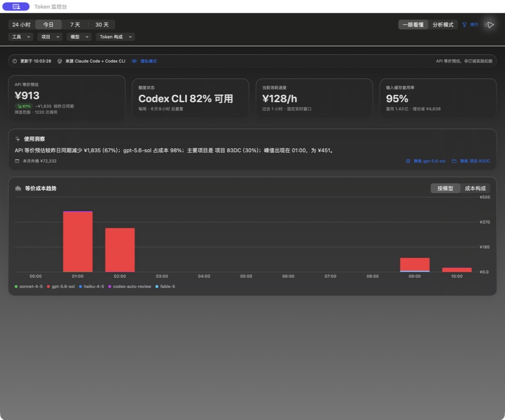505x420 pixels.
Task: Click the 筛选范围 · 1220 次调用 text
Action: [36, 112]
